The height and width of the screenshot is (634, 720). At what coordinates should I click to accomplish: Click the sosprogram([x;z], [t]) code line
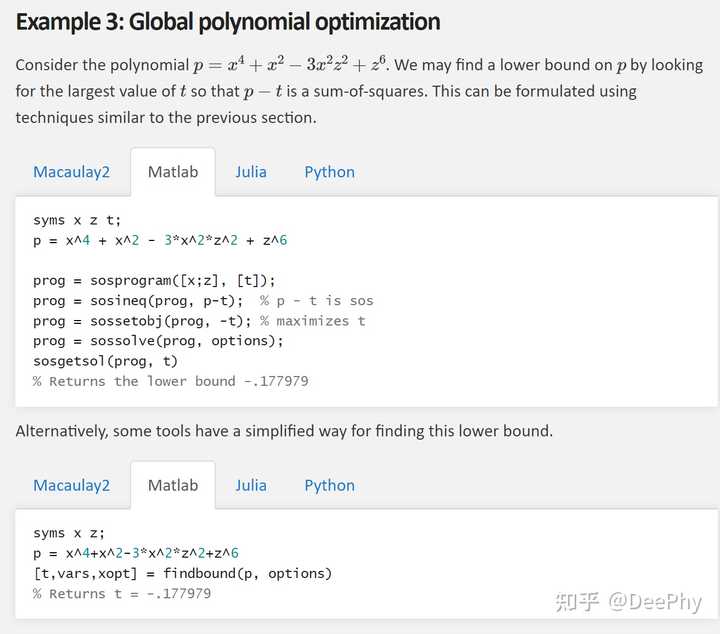154,280
